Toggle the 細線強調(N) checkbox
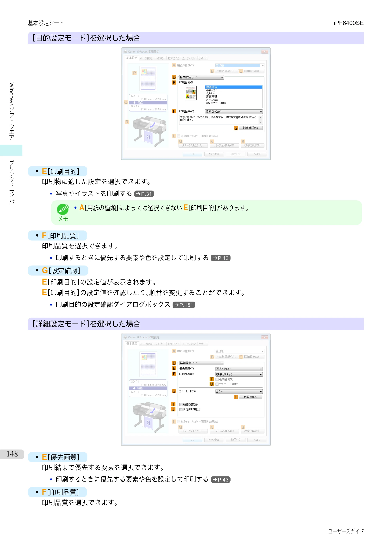 point(181,405)
